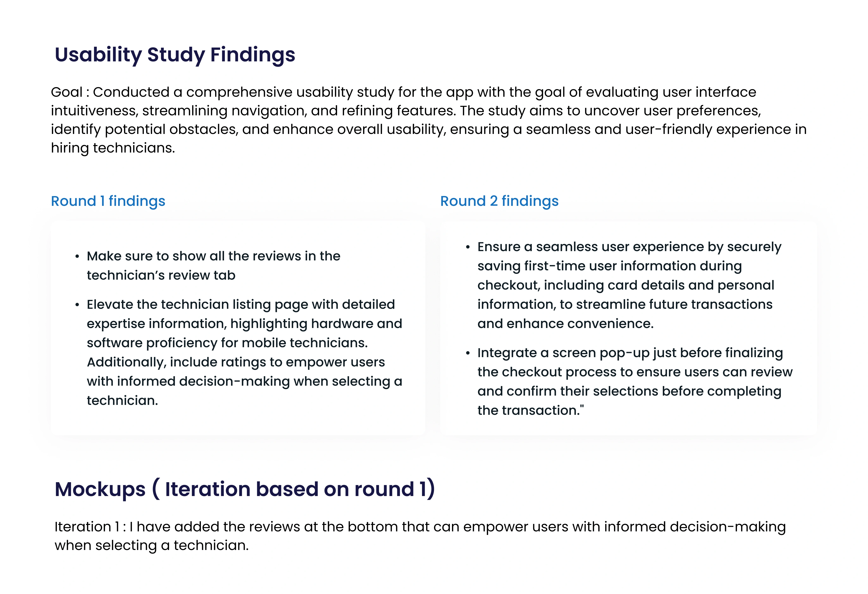This screenshot has width=868, height=594.
Task: Click the line 'and enhance convenience.'
Action: 565,323
